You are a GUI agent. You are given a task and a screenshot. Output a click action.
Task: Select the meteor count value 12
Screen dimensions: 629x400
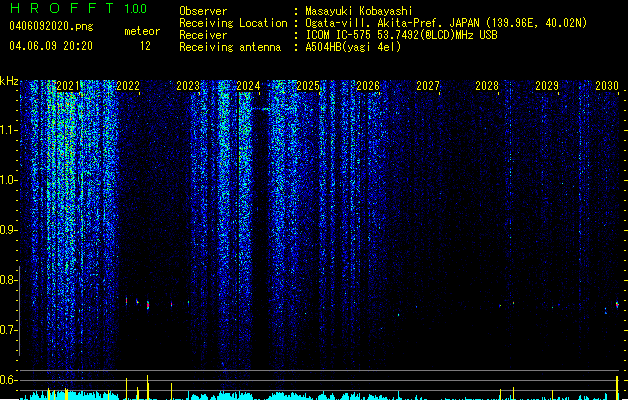click(x=145, y=46)
